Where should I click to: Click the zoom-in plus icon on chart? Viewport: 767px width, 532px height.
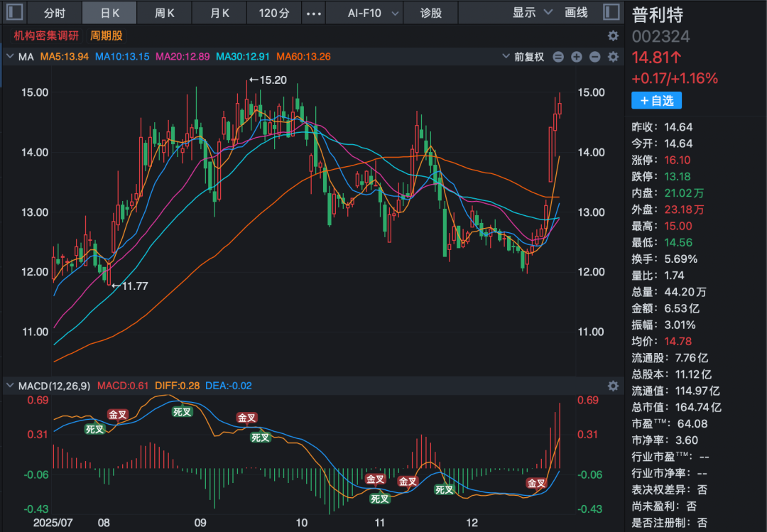[x=577, y=57]
